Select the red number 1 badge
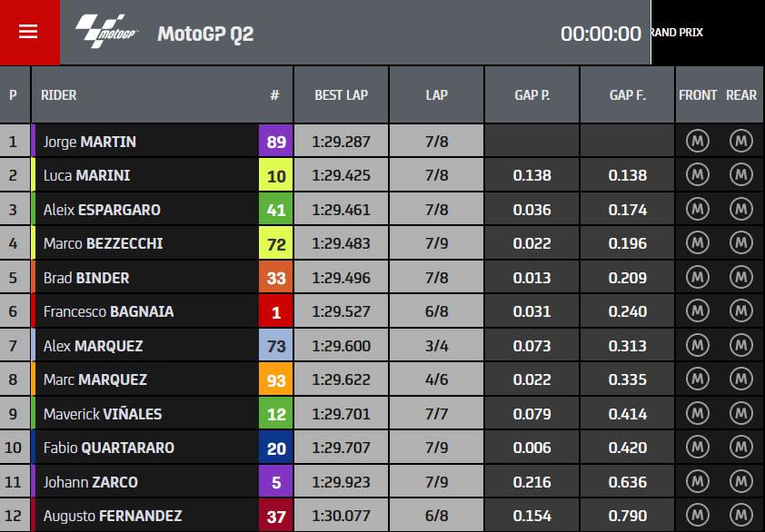 [x=275, y=311]
